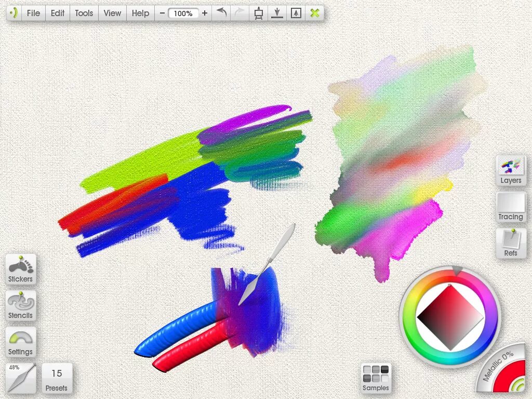532x399 pixels.
Task: Open the Tracing panel
Action: [511, 207]
